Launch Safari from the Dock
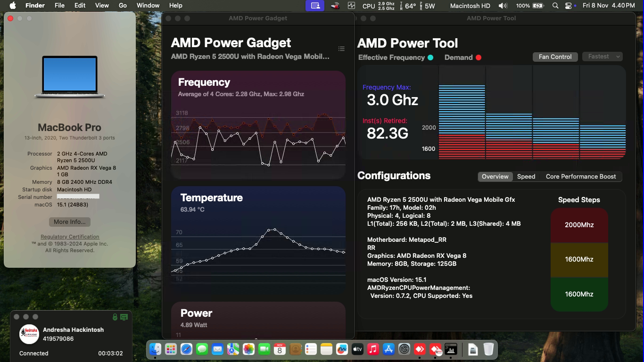 tap(186, 349)
